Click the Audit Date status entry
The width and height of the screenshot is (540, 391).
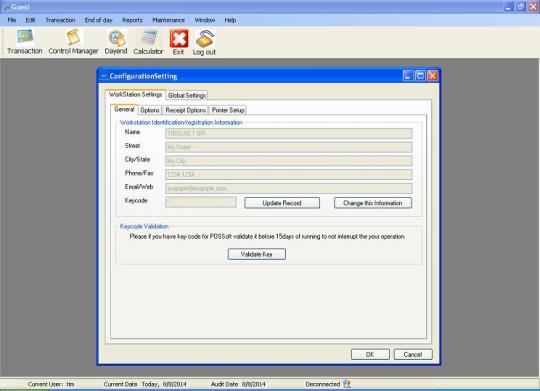click(x=238, y=384)
